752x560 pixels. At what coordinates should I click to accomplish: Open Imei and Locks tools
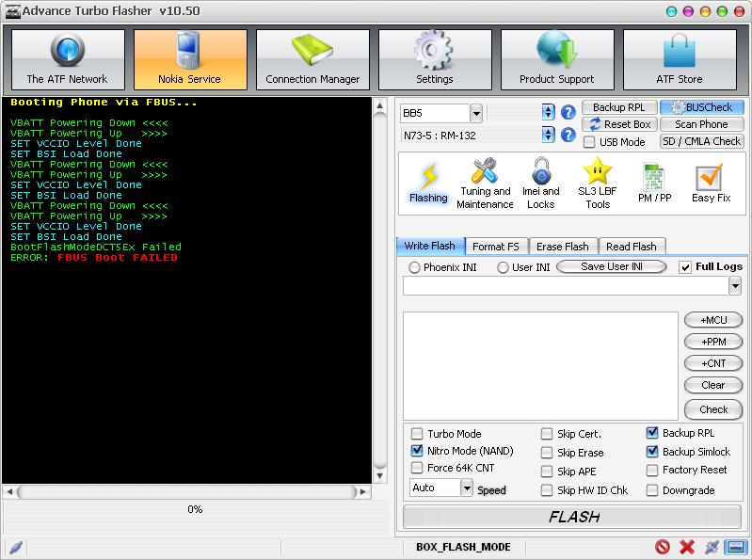(x=541, y=184)
